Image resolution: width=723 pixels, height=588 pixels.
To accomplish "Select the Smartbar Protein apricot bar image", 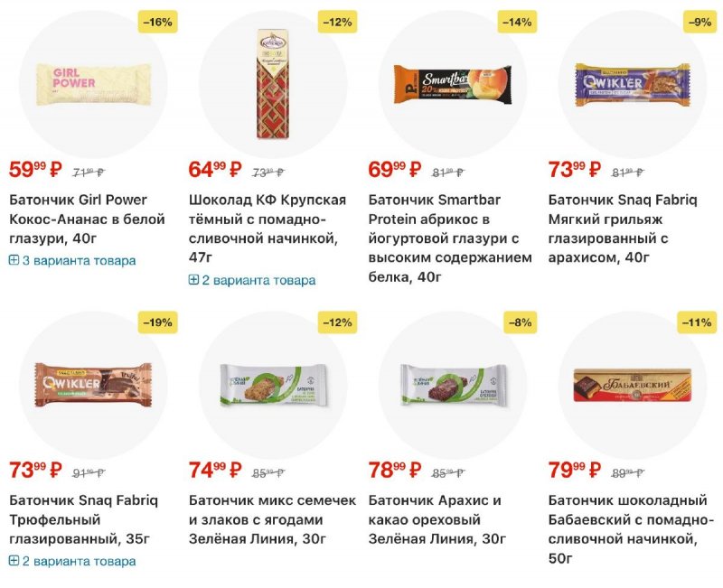I will click(x=453, y=83).
